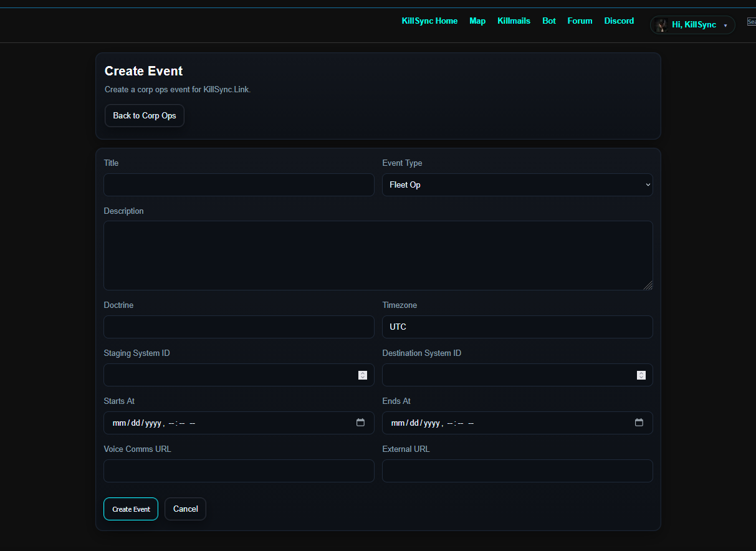Go to KillSync Home

point(429,21)
